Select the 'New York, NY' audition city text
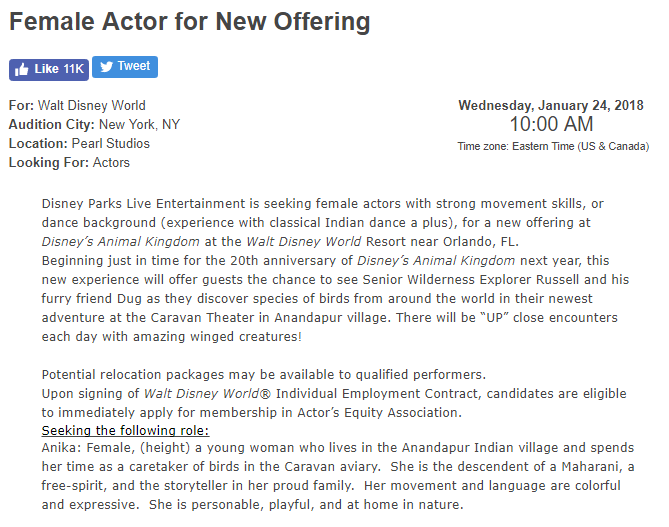Image resolution: width=669 pixels, height=527 pixels. (139, 124)
